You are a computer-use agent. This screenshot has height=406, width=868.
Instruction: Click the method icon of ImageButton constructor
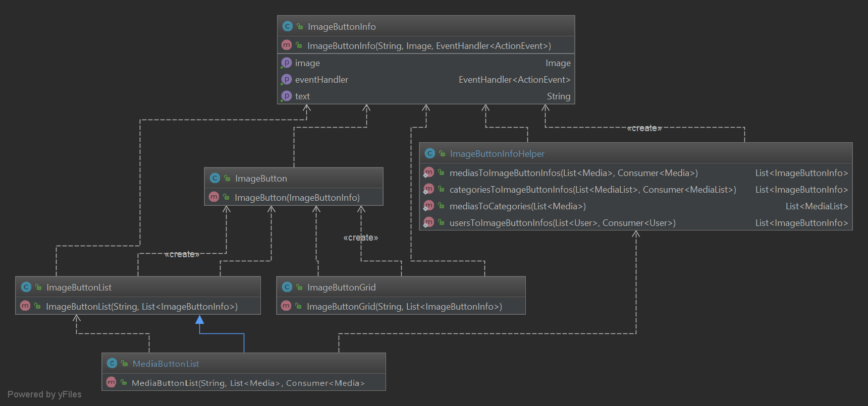(214, 197)
